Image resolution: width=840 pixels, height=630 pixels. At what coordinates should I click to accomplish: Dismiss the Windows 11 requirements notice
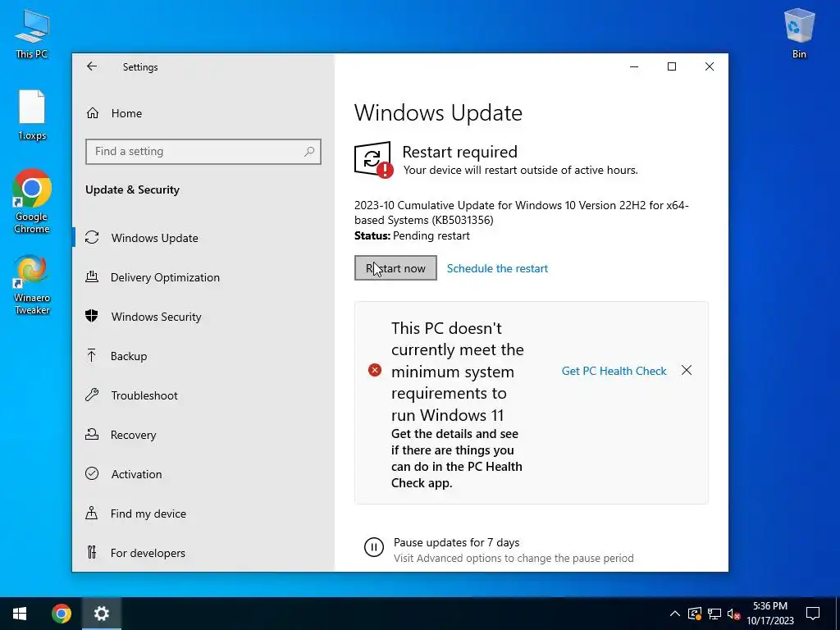tap(687, 370)
